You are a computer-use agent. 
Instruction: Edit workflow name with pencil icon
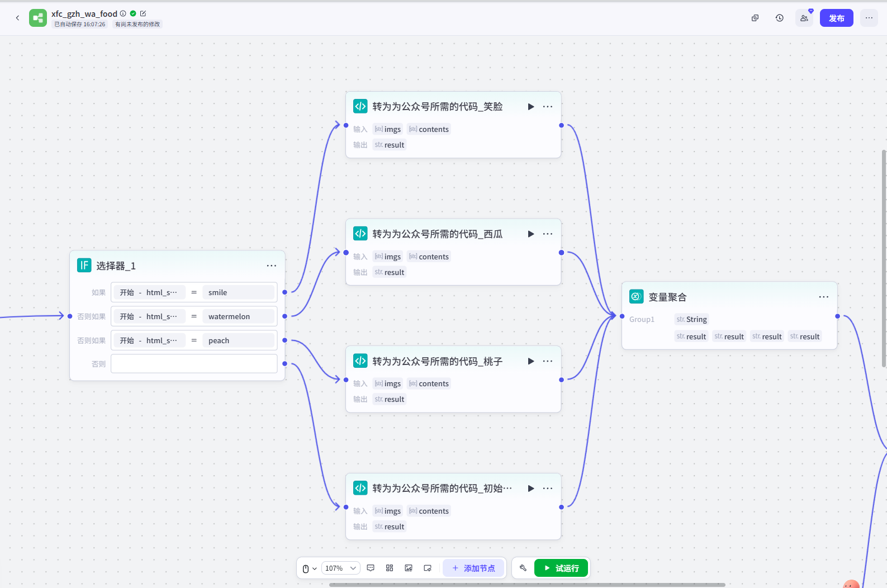coord(143,13)
